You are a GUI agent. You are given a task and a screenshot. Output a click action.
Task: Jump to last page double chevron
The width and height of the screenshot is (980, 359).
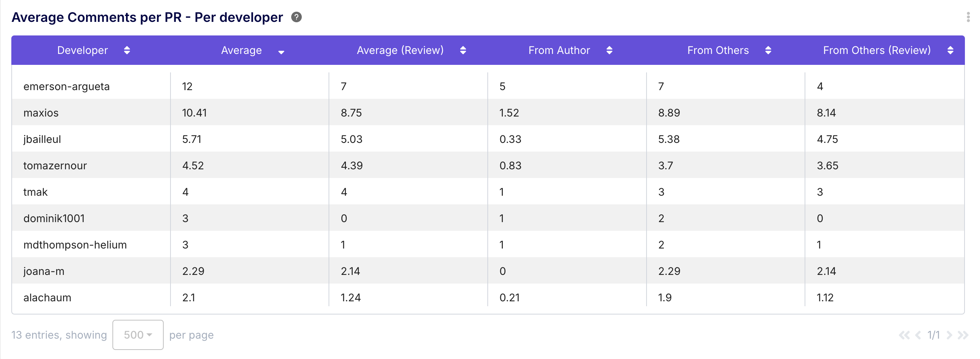[x=963, y=335]
